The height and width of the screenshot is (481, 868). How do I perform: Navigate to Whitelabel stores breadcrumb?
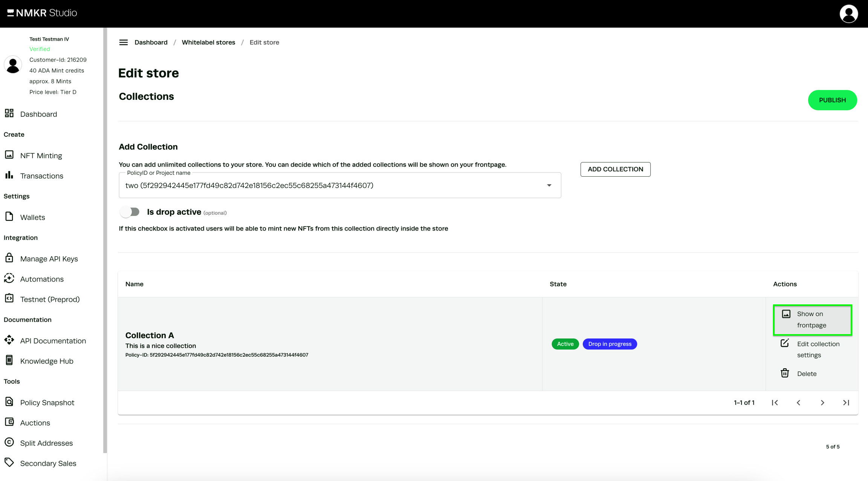tap(208, 43)
